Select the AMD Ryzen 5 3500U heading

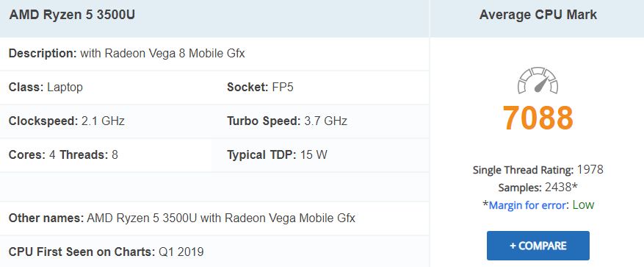(72, 15)
